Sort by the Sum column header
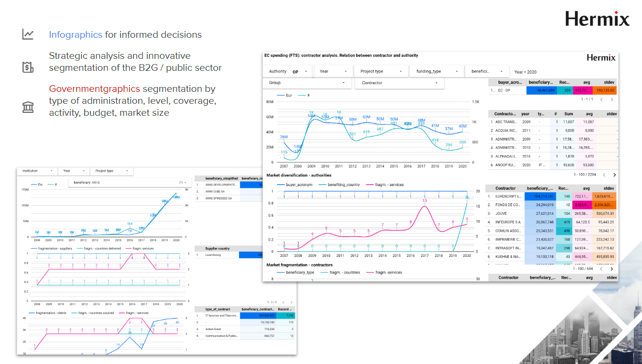This screenshot has width=642, height=364. pos(568,114)
